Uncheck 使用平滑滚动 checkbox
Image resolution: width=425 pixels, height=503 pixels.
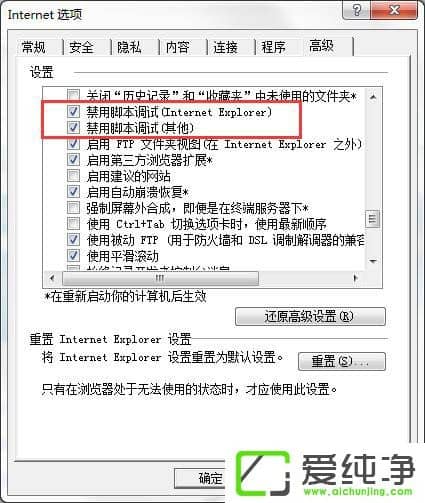74,256
